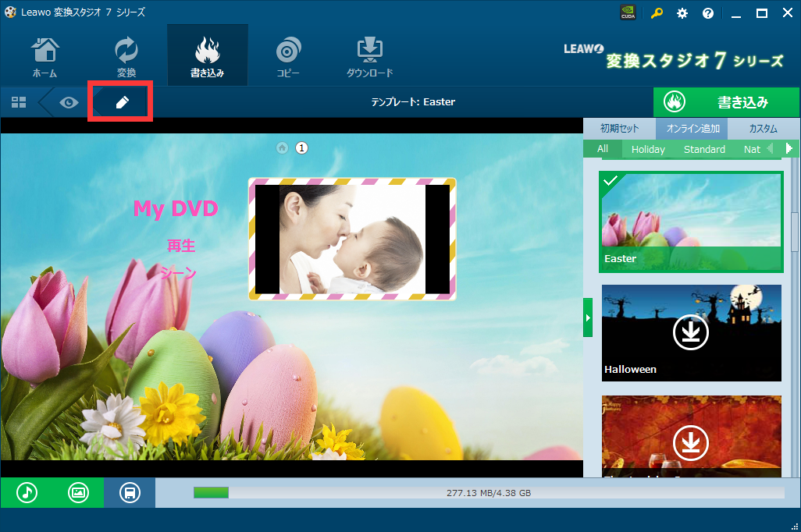801x532 pixels.
Task: Select the カスタム tab
Action: (763, 128)
